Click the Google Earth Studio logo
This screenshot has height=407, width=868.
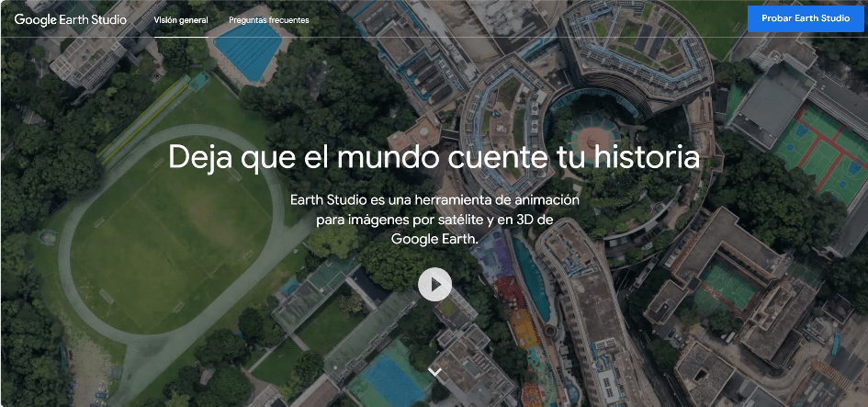coord(71,19)
